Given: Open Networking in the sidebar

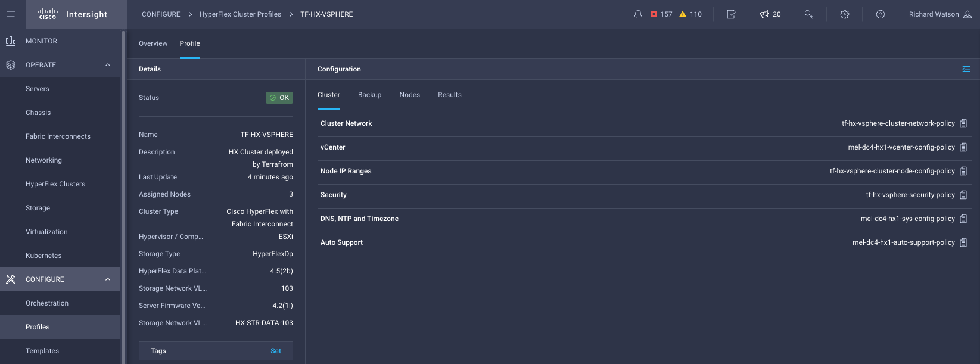Looking at the screenshot, I should [60, 160].
